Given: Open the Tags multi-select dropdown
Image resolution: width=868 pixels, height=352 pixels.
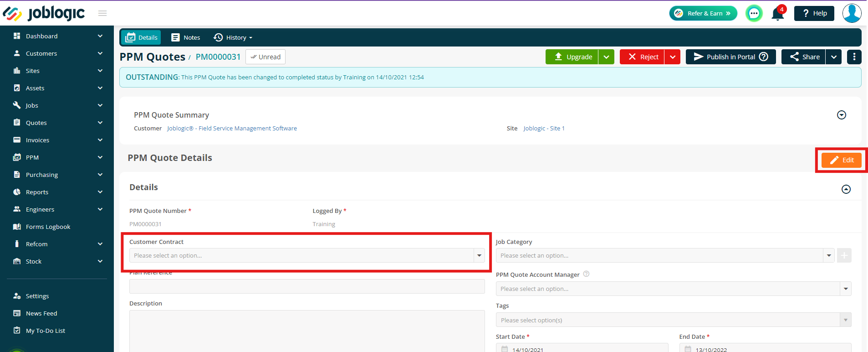Looking at the screenshot, I should (674, 320).
